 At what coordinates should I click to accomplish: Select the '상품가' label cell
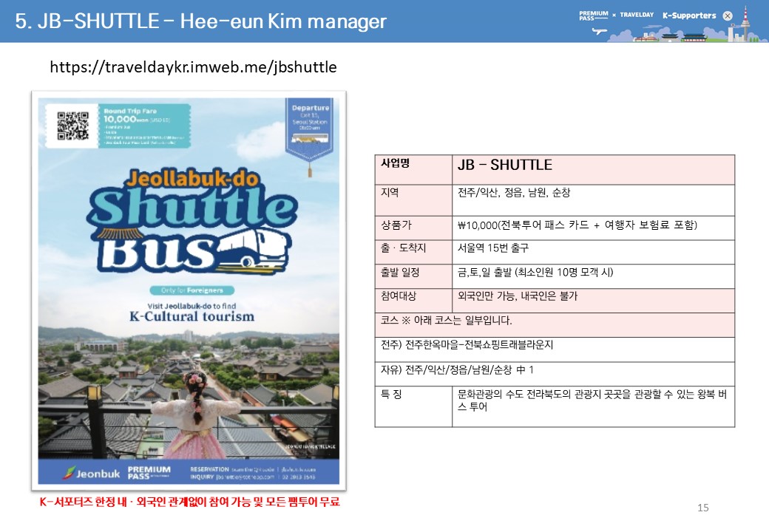[x=413, y=228]
